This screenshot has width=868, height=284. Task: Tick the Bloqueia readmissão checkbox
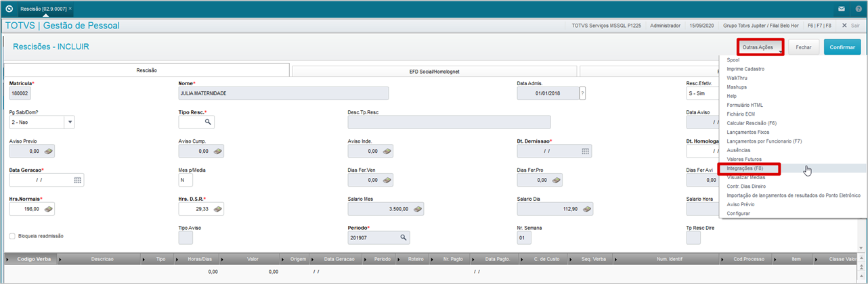pyautogui.click(x=12, y=236)
